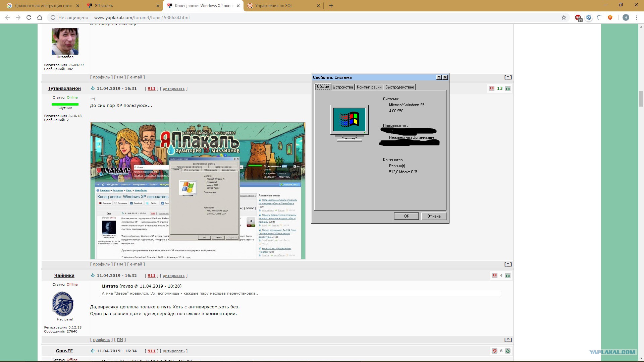Close the 'ЯПлакаль' tab
The image size is (644, 362).
[x=158, y=6]
